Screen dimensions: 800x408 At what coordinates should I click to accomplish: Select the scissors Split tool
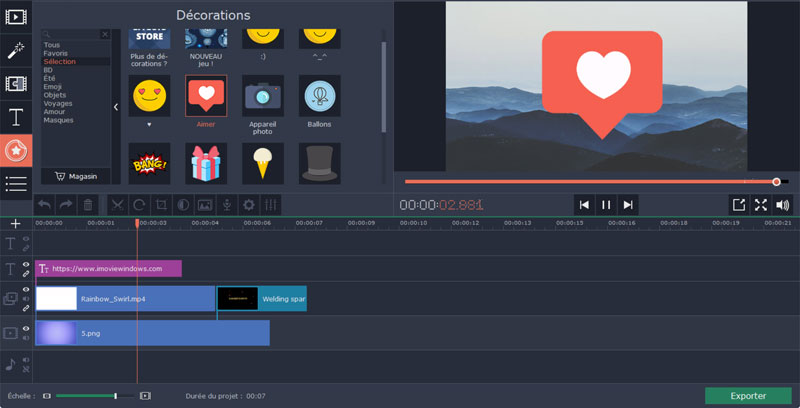pos(118,205)
